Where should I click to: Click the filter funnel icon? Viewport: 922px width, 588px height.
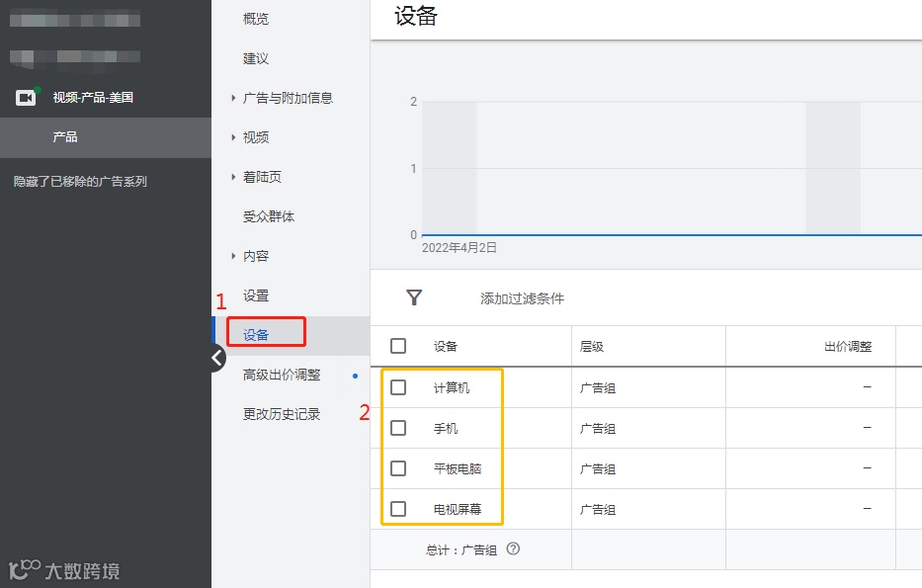(x=414, y=297)
